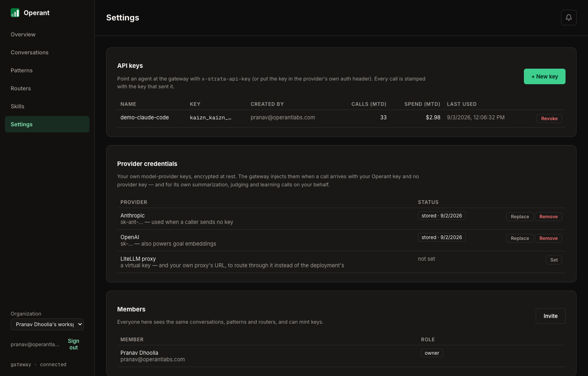Viewport: 588px width, 376px height.
Task: Select the Settings sidebar item
Action: click(47, 124)
